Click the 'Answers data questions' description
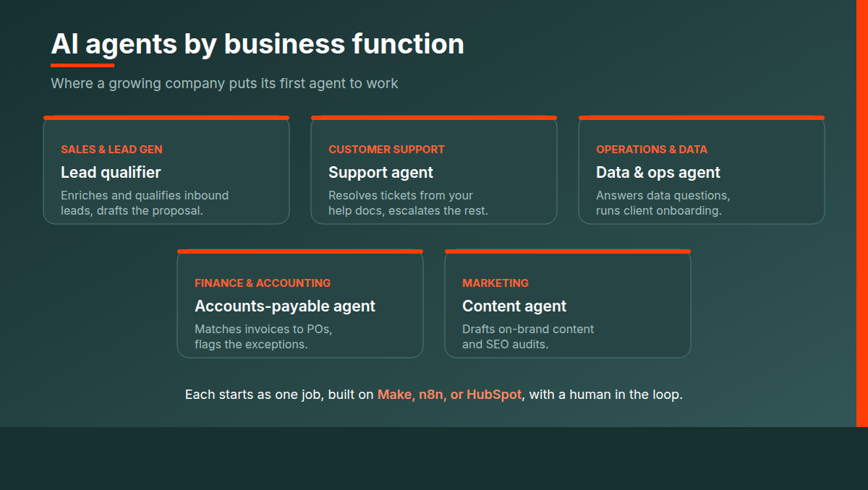 663,203
